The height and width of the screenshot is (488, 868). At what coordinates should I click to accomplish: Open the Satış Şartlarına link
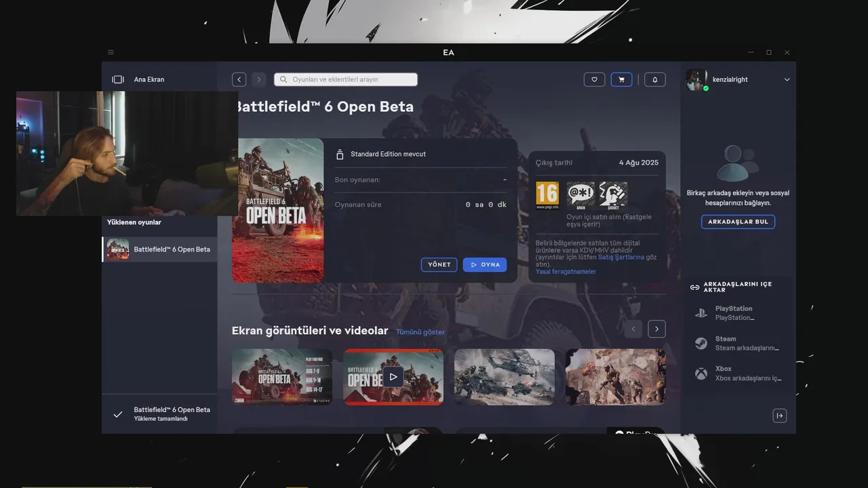[x=621, y=258]
